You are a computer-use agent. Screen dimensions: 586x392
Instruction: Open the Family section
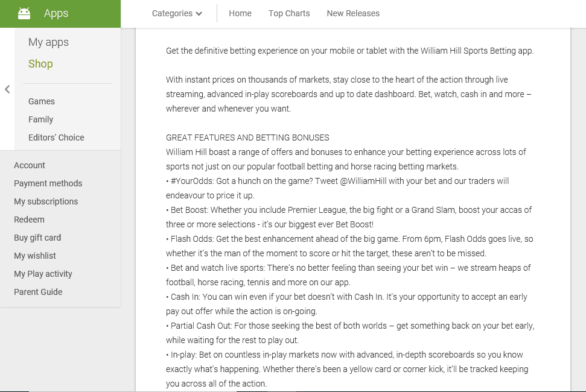pyautogui.click(x=40, y=119)
